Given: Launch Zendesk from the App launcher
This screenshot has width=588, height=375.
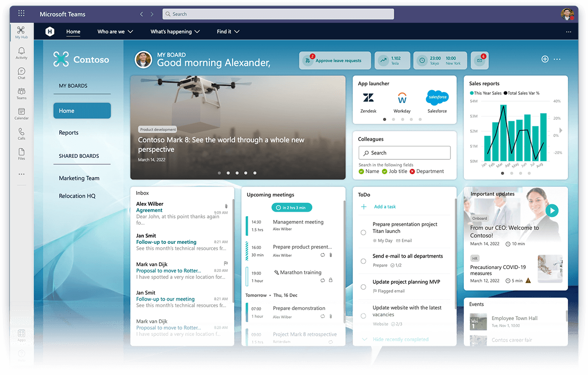Looking at the screenshot, I should tap(368, 98).
